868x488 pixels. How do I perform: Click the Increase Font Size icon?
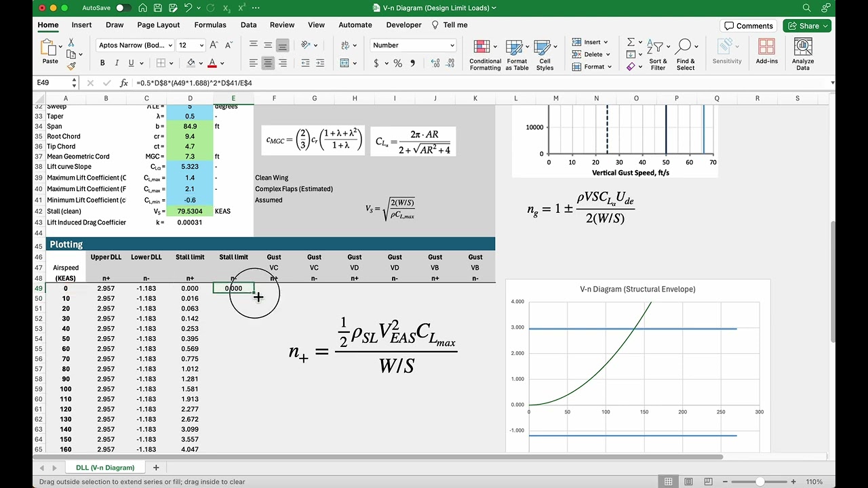214,45
